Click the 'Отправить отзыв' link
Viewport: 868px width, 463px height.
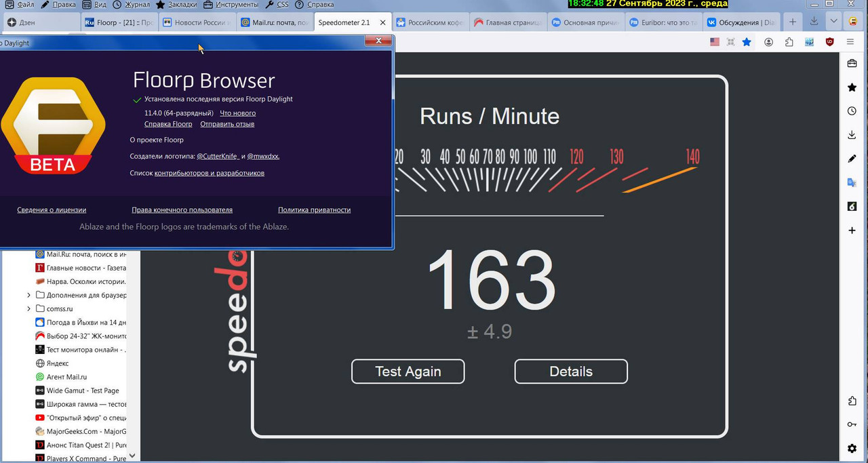click(x=227, y=124)
